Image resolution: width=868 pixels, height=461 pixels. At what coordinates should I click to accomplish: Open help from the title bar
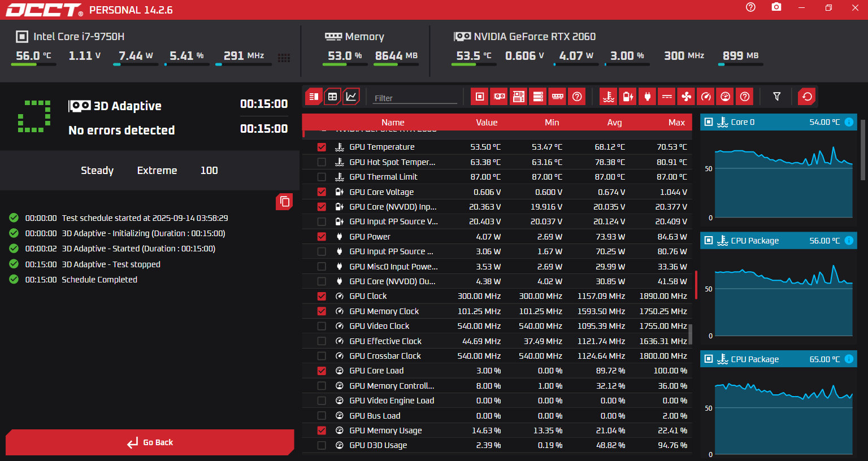click(750, 7)
